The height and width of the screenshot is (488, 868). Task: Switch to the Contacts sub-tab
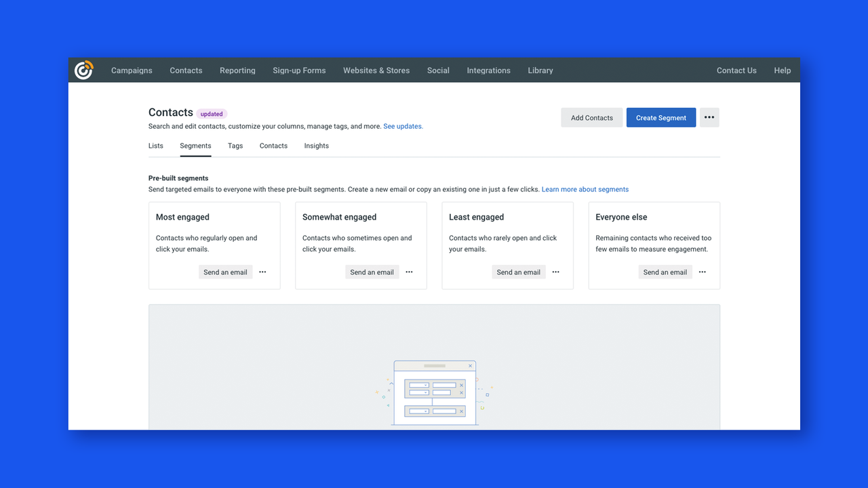click(x=273, y=146)
